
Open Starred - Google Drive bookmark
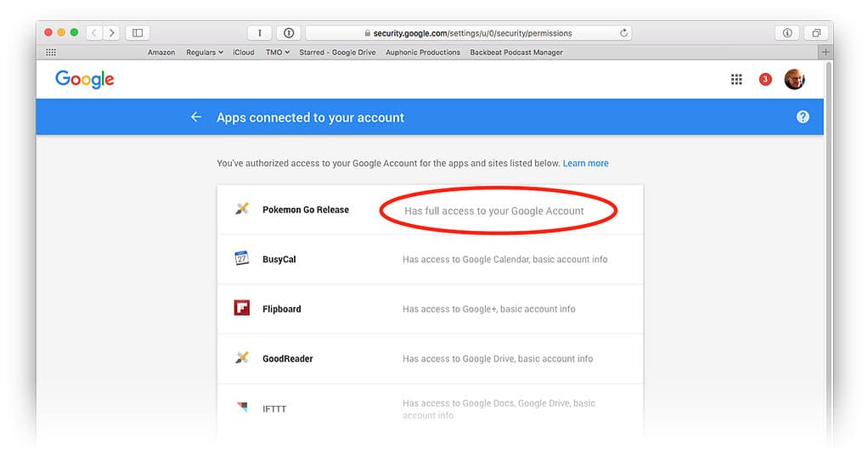337,52
